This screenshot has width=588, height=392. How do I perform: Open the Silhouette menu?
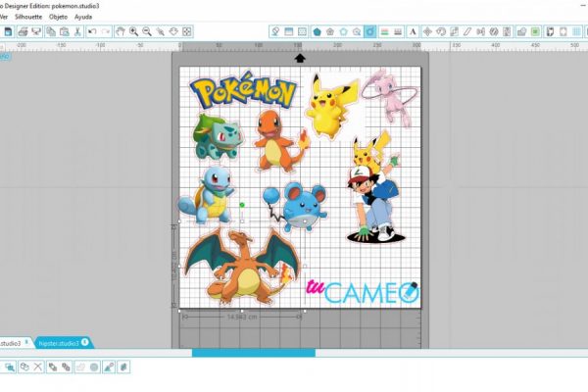pyautogui.click(x=28, y=17)
